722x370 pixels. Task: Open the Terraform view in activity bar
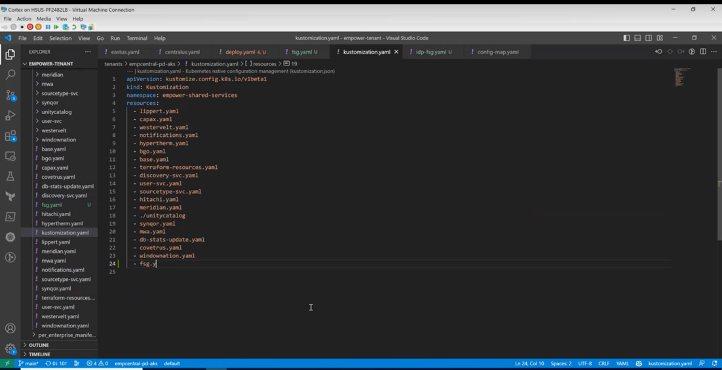pyautogui.click(x=10, y=197)
